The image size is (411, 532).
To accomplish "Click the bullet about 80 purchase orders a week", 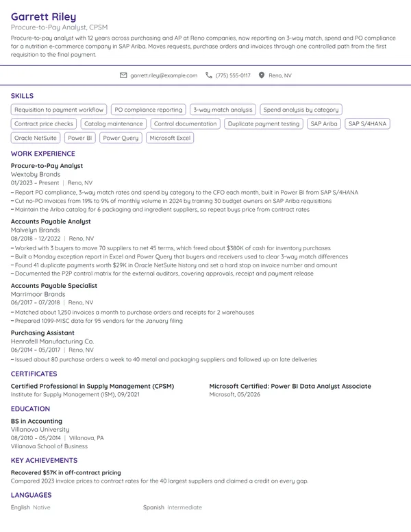I will 164,359.
